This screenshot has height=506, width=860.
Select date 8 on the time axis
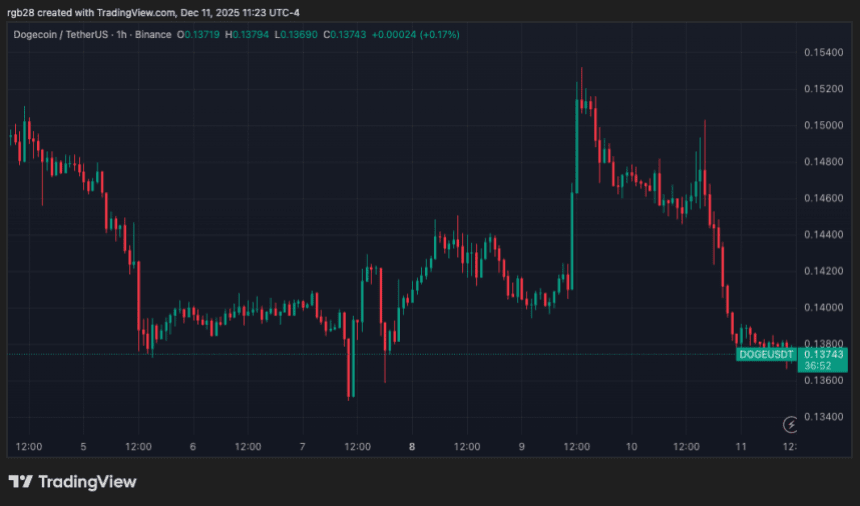tap(412, 447)
